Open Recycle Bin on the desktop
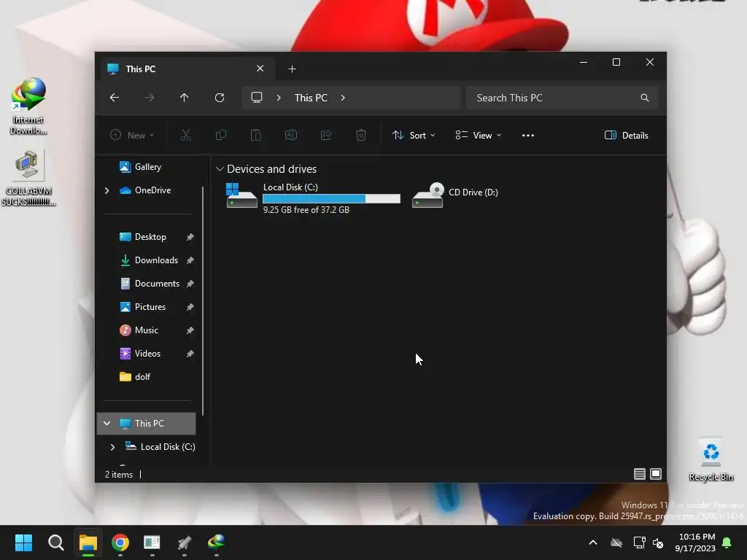 711,459
